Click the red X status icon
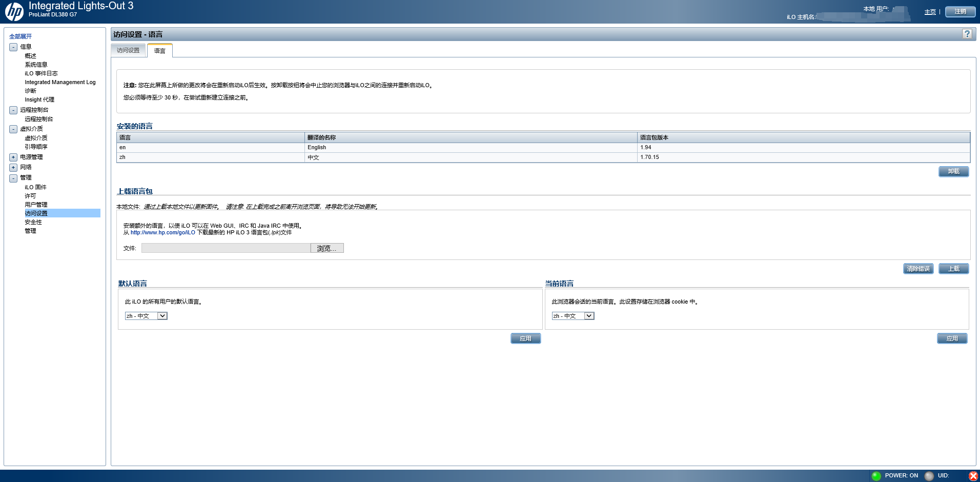This screenshot has height=482, width=980. [973, 476]
